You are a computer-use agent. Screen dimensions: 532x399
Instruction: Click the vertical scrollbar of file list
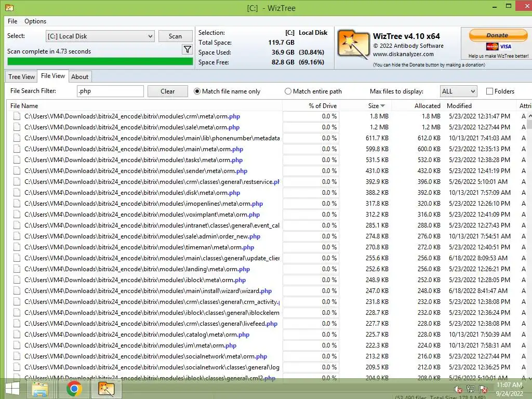tap(529, 247)
